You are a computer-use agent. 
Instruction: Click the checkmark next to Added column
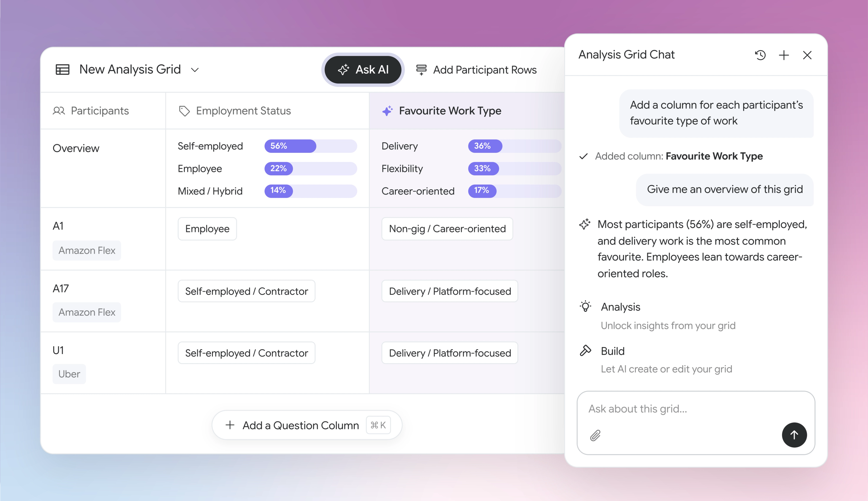tap(583, 156)
